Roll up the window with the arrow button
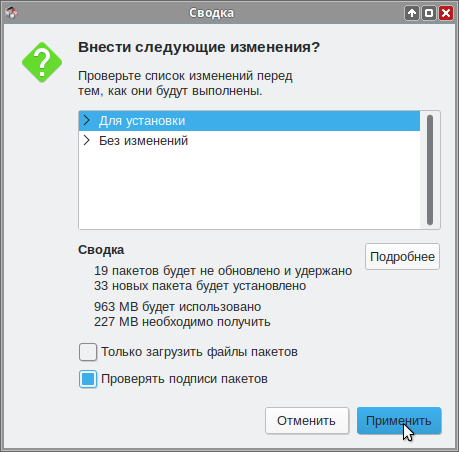 point(412,13)
